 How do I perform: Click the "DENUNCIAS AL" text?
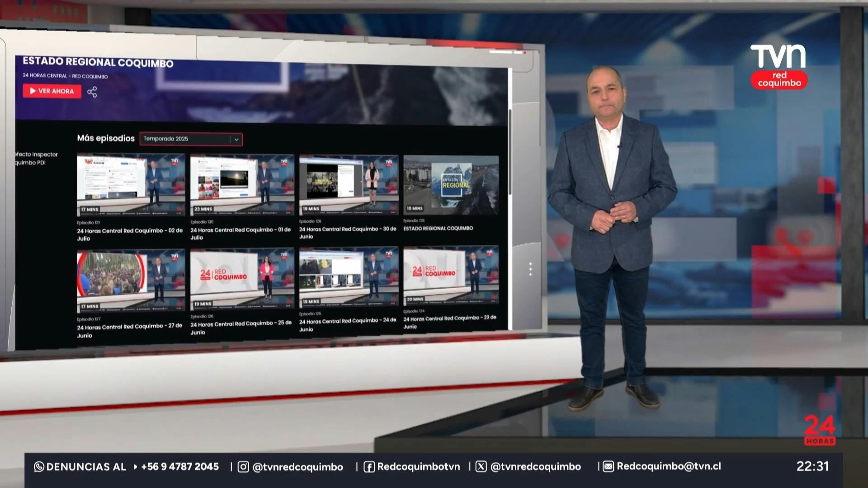tap(86, 467)
